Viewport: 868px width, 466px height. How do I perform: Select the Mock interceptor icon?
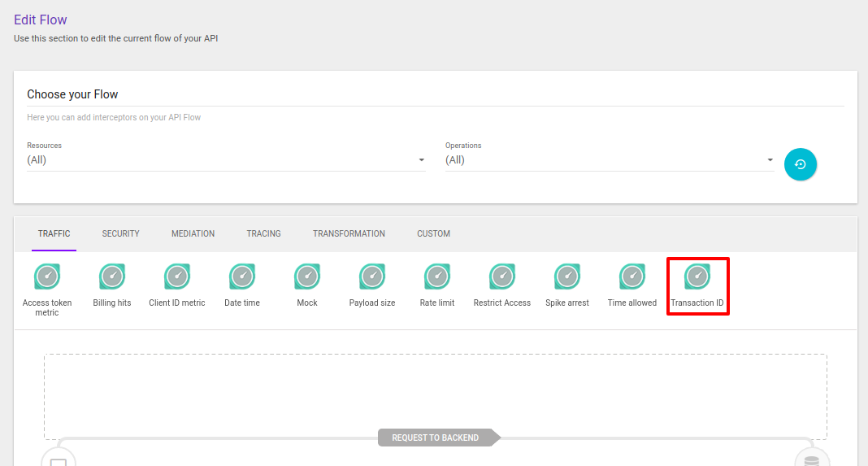(307, 277)
